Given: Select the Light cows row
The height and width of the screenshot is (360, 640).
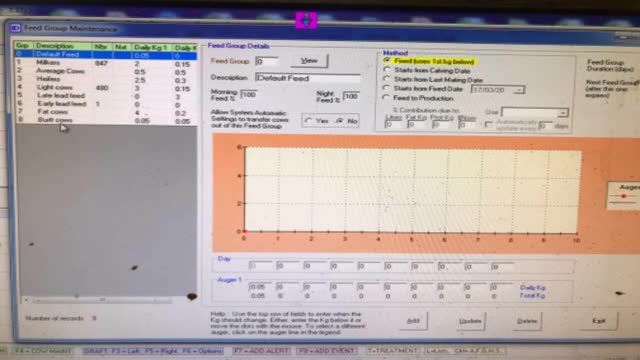Looking at the screenshot, I should 106,87.
